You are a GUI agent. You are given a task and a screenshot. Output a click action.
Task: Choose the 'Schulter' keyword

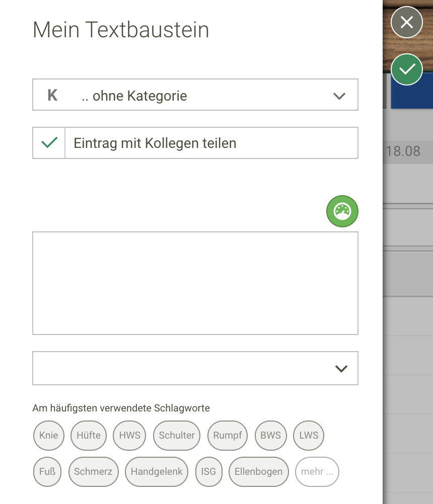[x=177, y=436]
